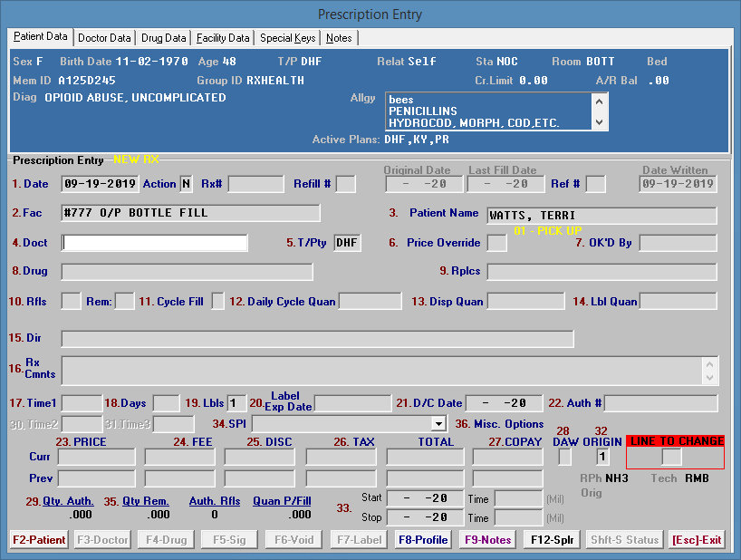741x560 pixels.
Task: Click the F12-Splr button
Action: pyautogui.click(x=553, y=540)
